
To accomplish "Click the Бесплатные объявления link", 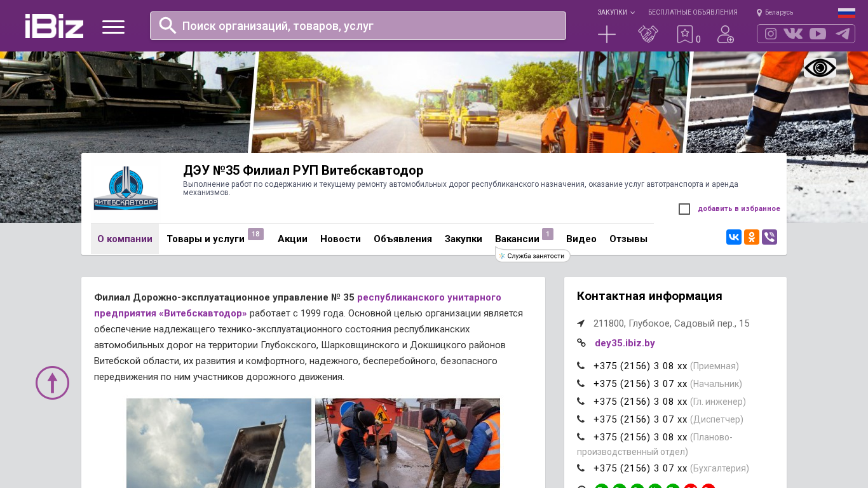I will pyautogui.click(x=693, y=12).
